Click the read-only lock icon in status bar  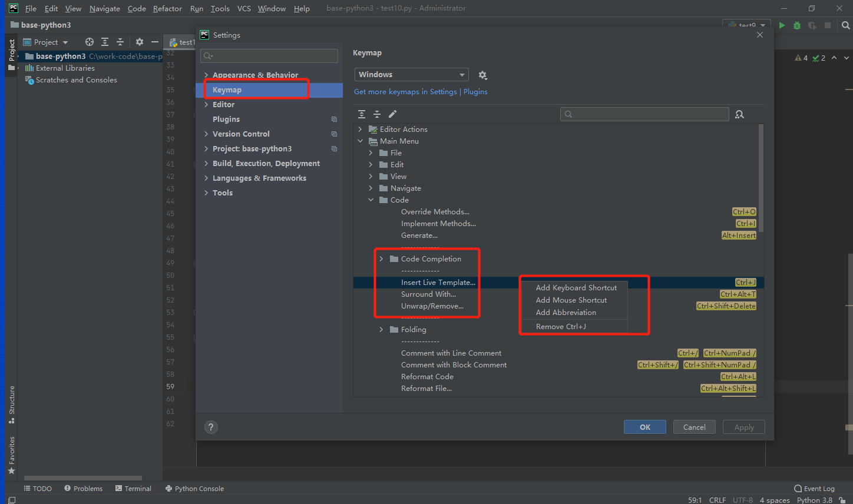[x=842, y=500]
